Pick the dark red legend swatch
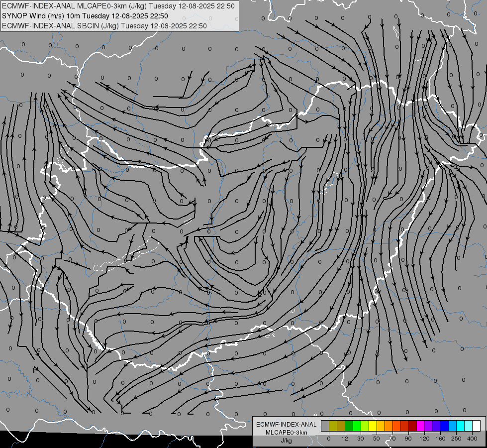The image size is (487, 448). 413,426
